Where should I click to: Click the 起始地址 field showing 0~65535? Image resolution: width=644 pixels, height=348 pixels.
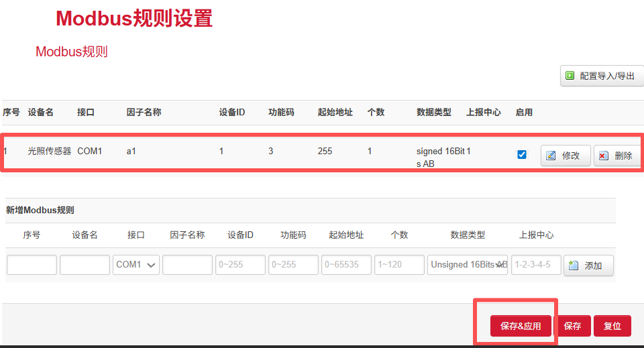(346, 265)
